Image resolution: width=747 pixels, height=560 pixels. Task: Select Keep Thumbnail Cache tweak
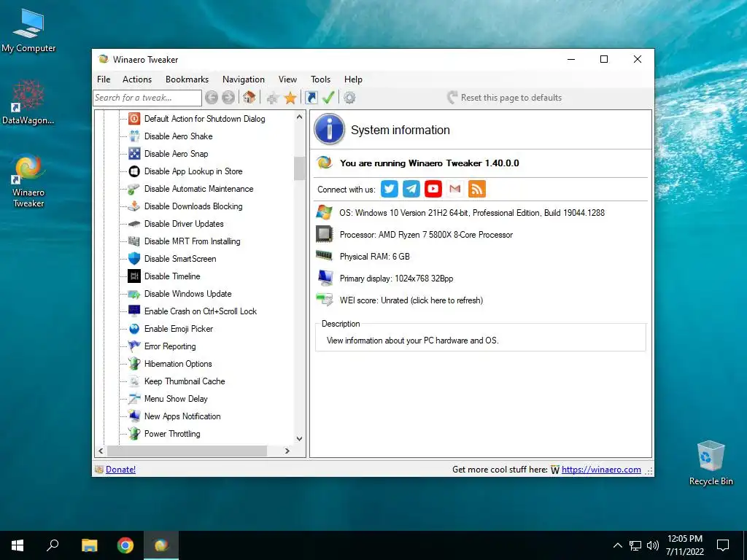(185, 381)
